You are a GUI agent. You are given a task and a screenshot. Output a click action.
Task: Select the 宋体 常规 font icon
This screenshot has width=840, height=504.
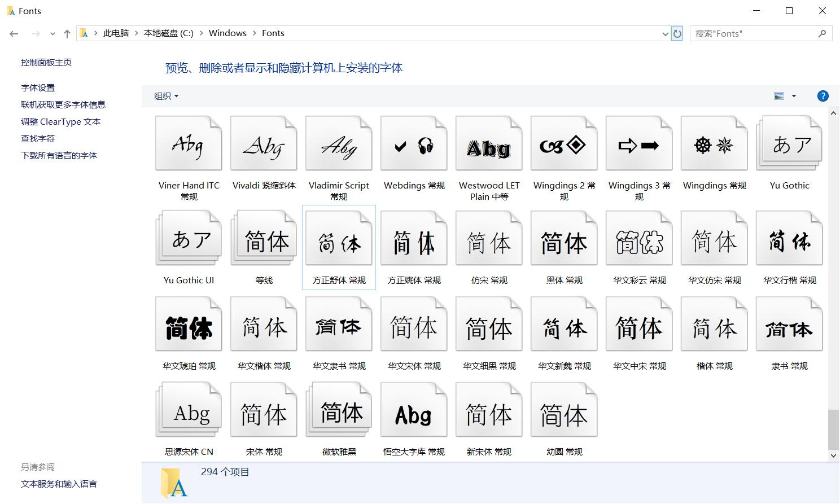[x=264, y=410]
